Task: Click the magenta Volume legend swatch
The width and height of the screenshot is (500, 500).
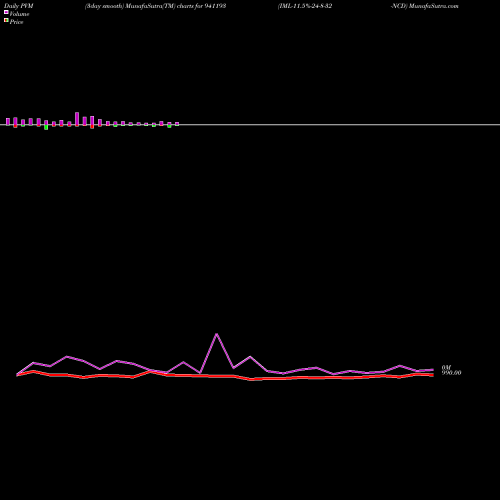Action: click(6, 12)
